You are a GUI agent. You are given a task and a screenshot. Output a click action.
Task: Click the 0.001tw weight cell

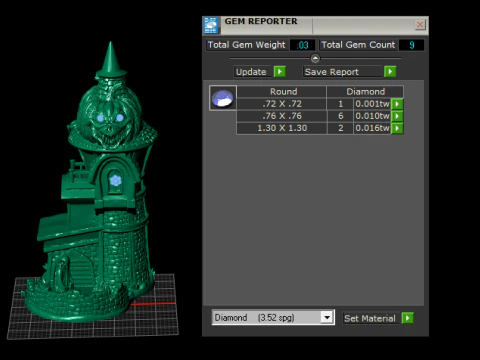(x=372, y=104)
